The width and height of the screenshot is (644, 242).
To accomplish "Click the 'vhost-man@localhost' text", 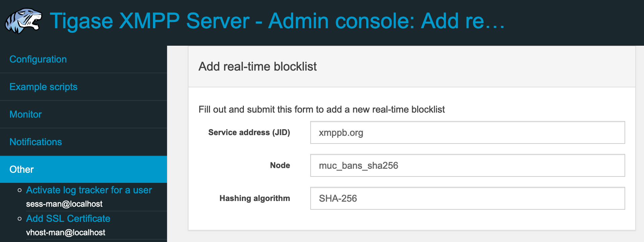I will (65, 233).
